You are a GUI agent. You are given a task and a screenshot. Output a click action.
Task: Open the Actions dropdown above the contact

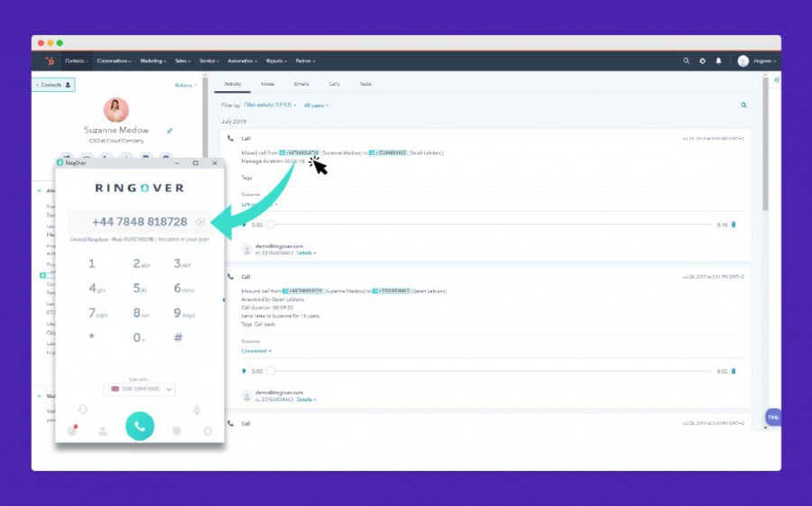coord(185,85)
